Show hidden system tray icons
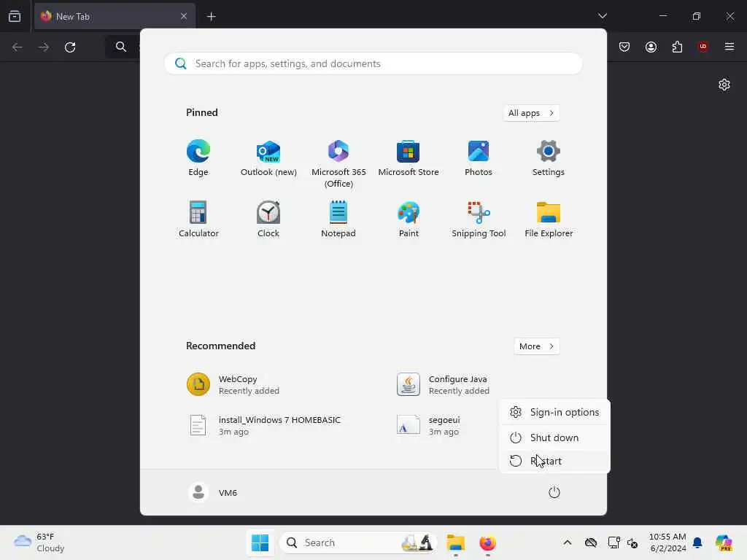The height and width of the screenshot is (560, 747). click(x=568, y=542)
